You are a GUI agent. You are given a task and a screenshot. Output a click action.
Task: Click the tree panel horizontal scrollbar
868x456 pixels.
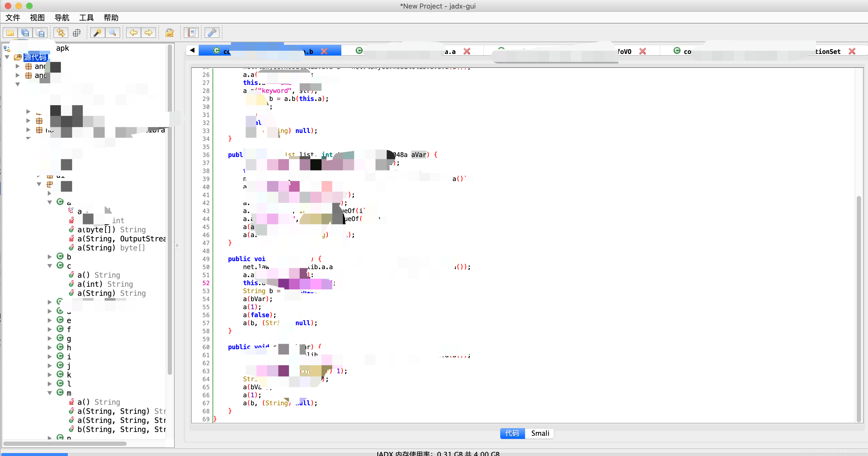click(x=65, y=443)
